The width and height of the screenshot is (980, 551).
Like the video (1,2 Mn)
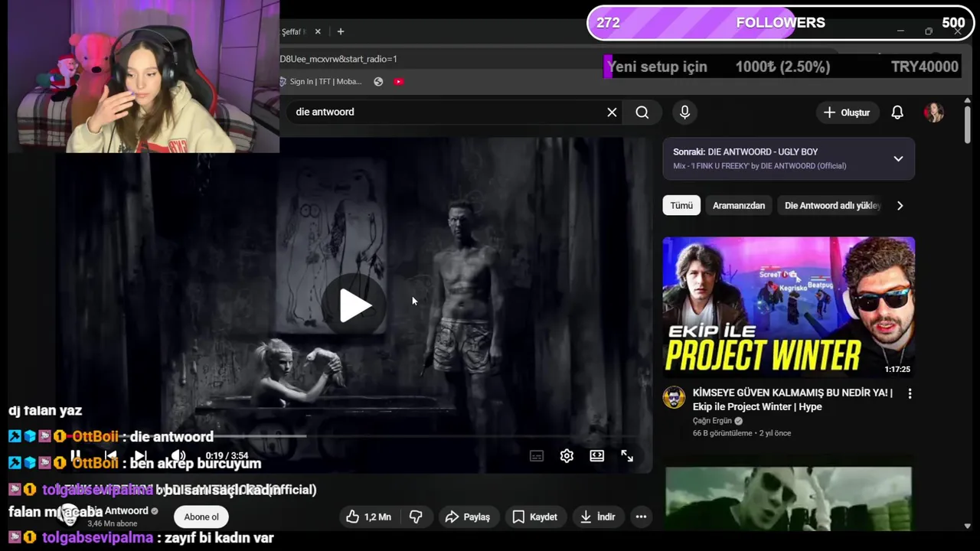point(369,517)
